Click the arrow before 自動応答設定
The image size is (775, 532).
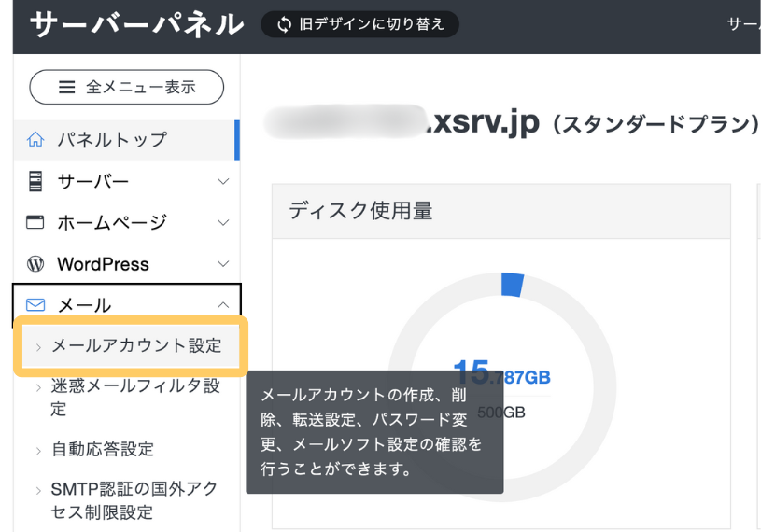(x=38, y=451)
